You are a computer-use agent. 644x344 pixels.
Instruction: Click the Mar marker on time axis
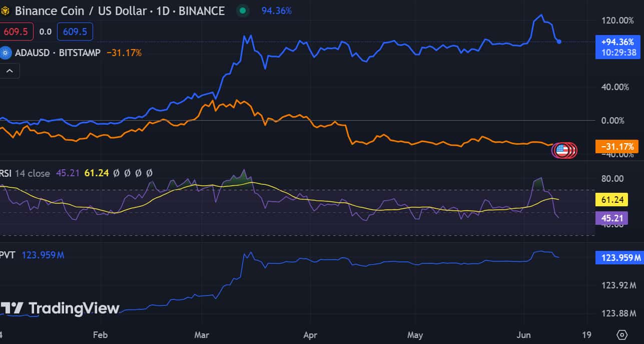click(203, 334)
